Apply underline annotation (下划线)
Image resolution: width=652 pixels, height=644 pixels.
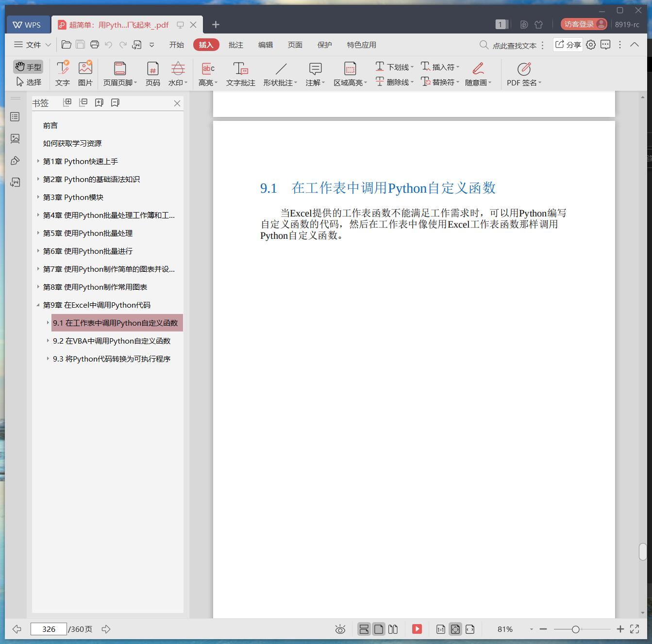394,67
